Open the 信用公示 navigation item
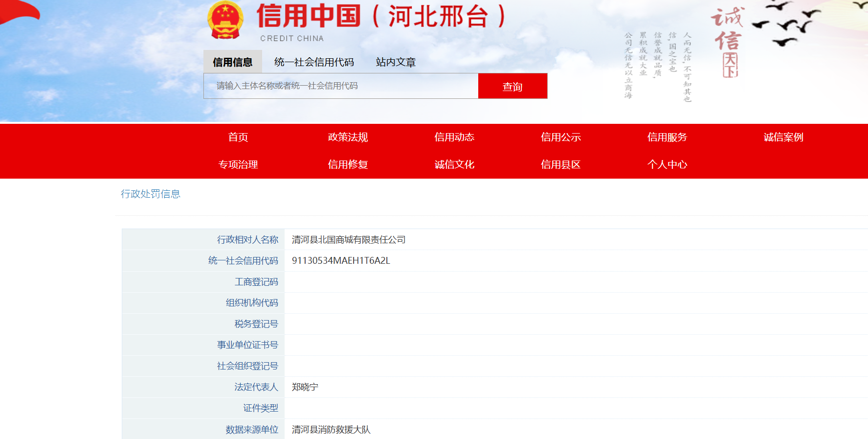This screenshot has width=868, height=439. [x=560, y=138]
